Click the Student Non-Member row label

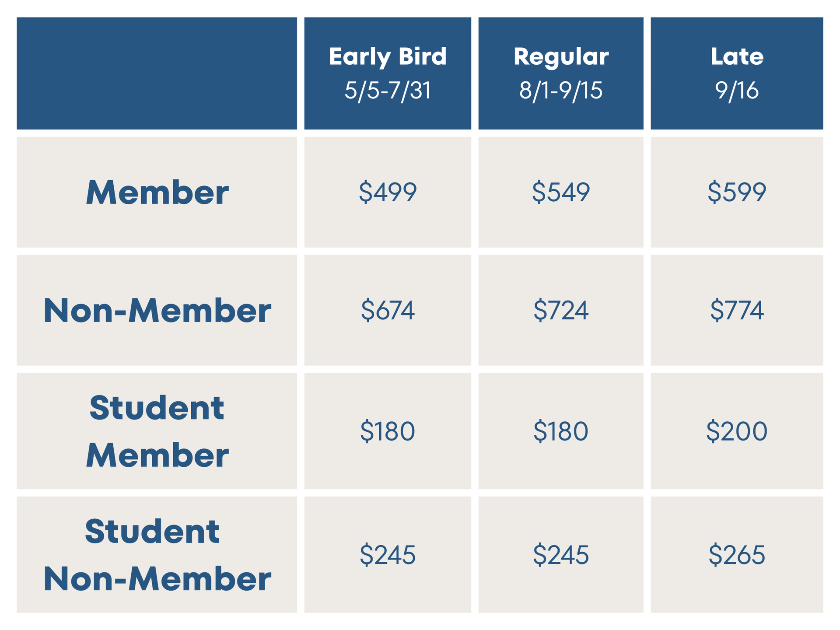pyautogui.click(x=157, y=554)
